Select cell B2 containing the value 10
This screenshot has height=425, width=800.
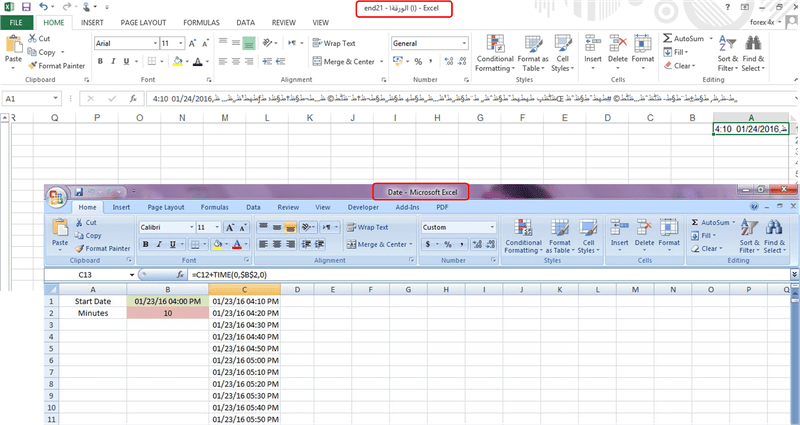pyautogui.click(x=167, y=313)
